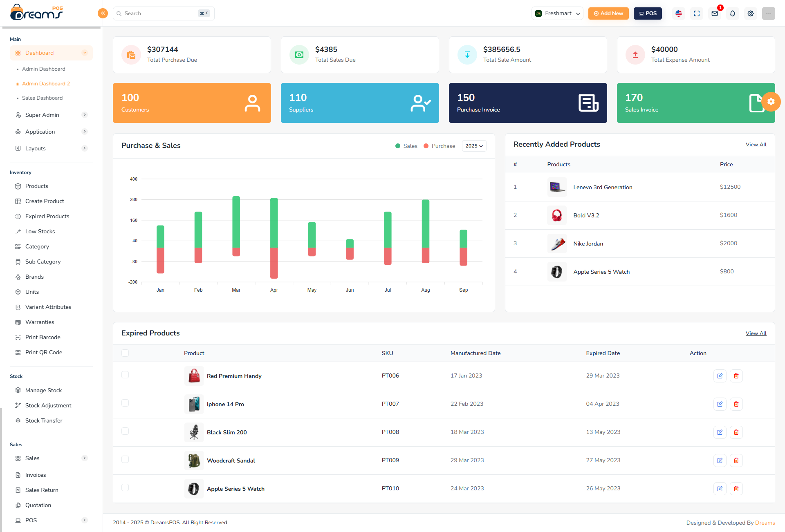The width and height of the screenshot is (785, 532).
Task: Open the Expired Products sidebar item
Action: coord(47,216)
